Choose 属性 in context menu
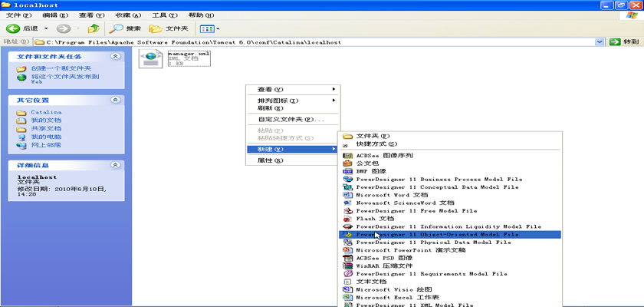644x307 pixels. click(x=292, y=160)
